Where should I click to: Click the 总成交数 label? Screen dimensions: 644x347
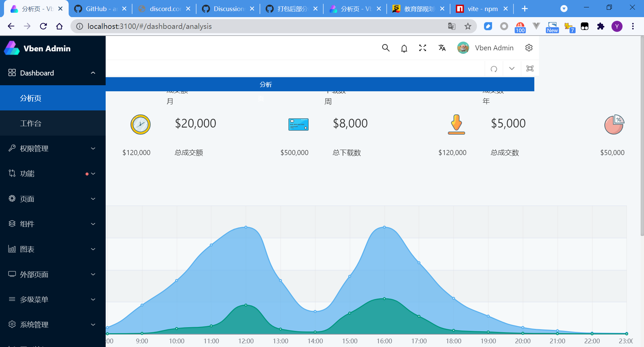[505, 153]
